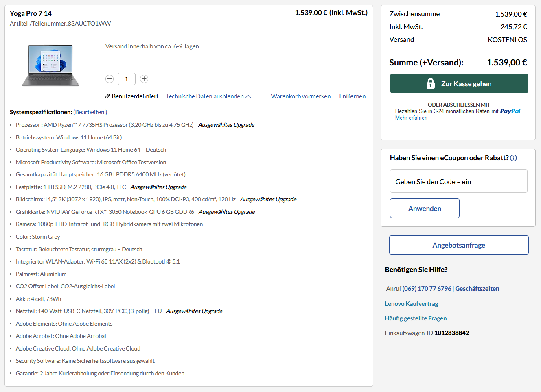
Task: Click the minus icon to decrease quantity
Action: [109, 79]
